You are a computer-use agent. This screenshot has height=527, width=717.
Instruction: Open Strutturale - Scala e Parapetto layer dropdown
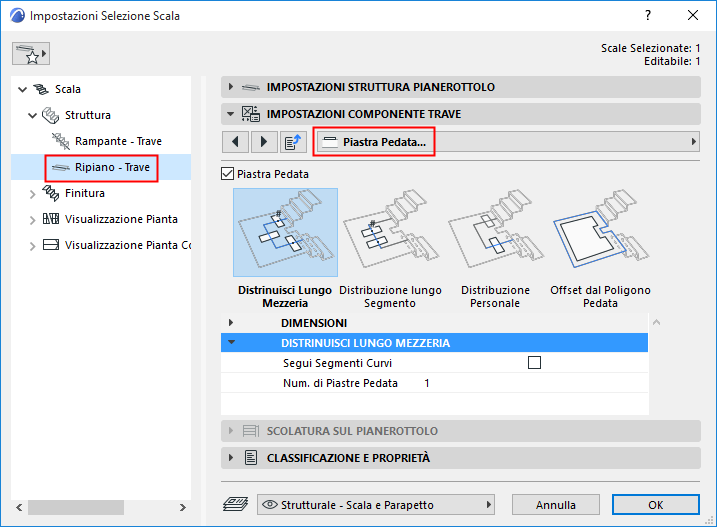[375, 505]
